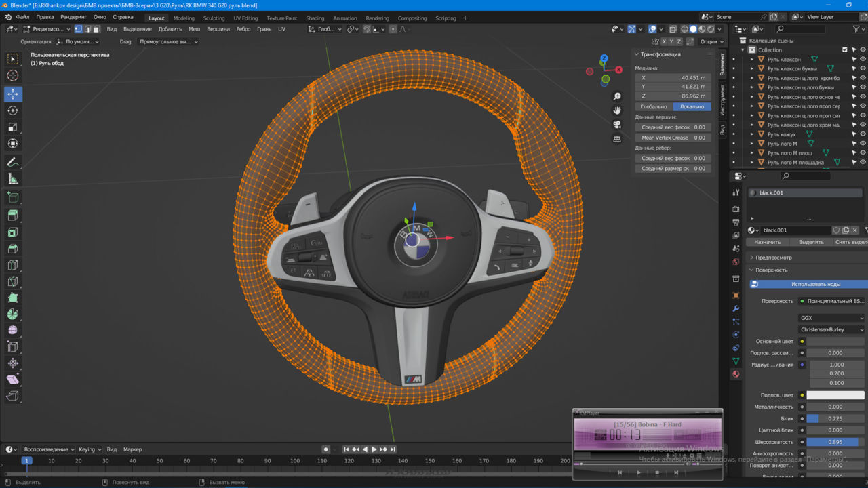Switch to rendered viewport shading

(711, 29)
